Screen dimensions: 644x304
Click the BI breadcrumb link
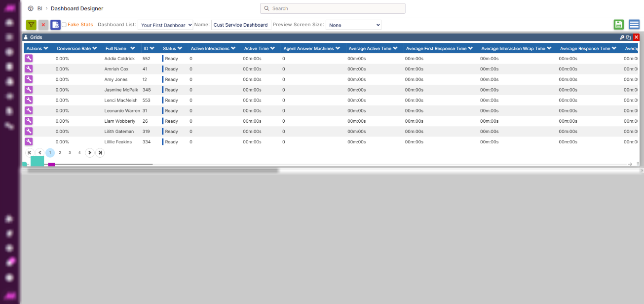[x=40, y=8]
